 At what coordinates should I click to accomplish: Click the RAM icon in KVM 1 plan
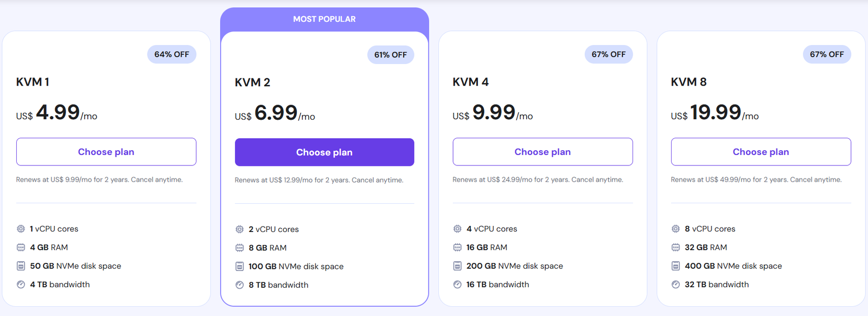tap(21, 247)
